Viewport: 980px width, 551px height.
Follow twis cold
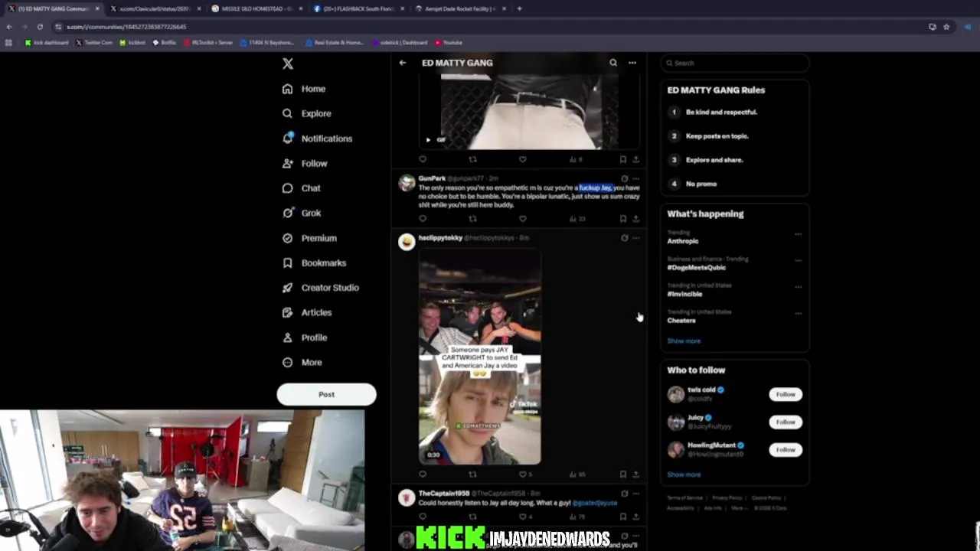[786, 394]
